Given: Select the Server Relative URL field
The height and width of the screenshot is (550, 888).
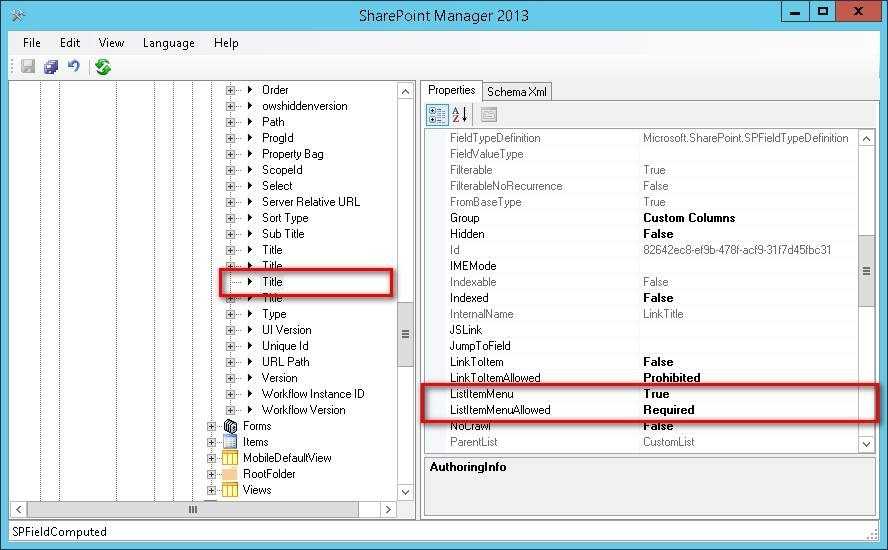Looking at the screenshot, I should pyautogui.click(x=311, y=202).
